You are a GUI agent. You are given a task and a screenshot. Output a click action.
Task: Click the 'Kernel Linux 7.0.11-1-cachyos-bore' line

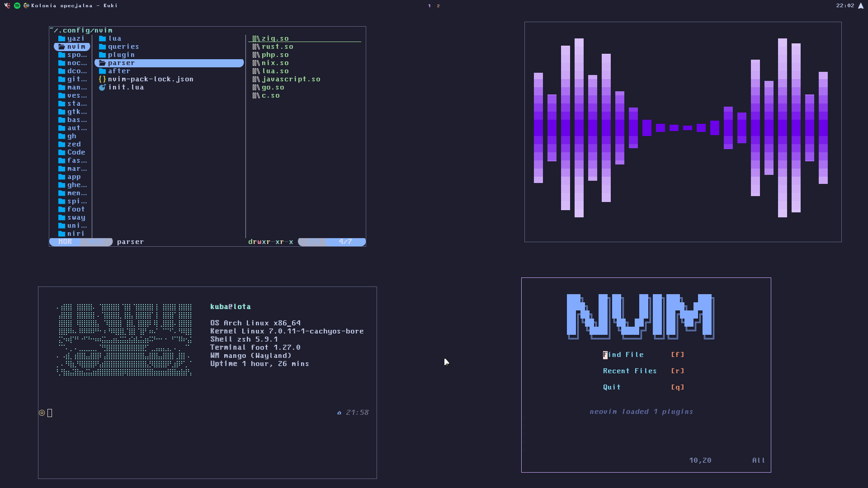[x=287, y=331]
